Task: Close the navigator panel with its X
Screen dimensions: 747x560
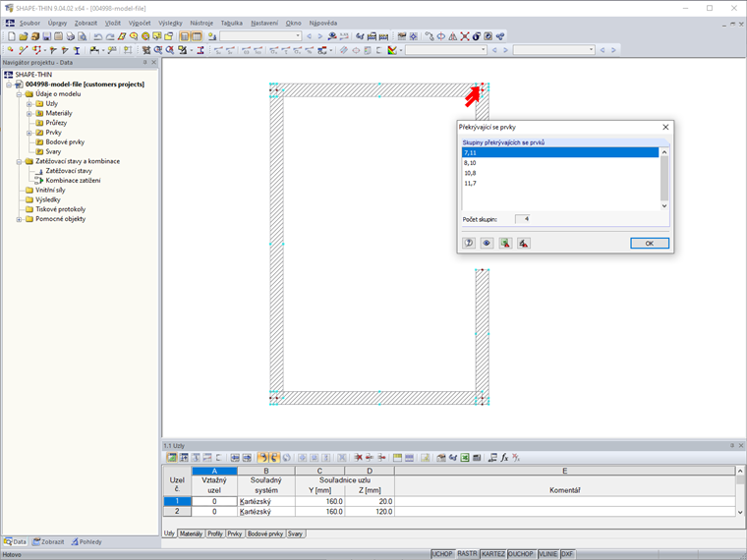Action: 154,62
